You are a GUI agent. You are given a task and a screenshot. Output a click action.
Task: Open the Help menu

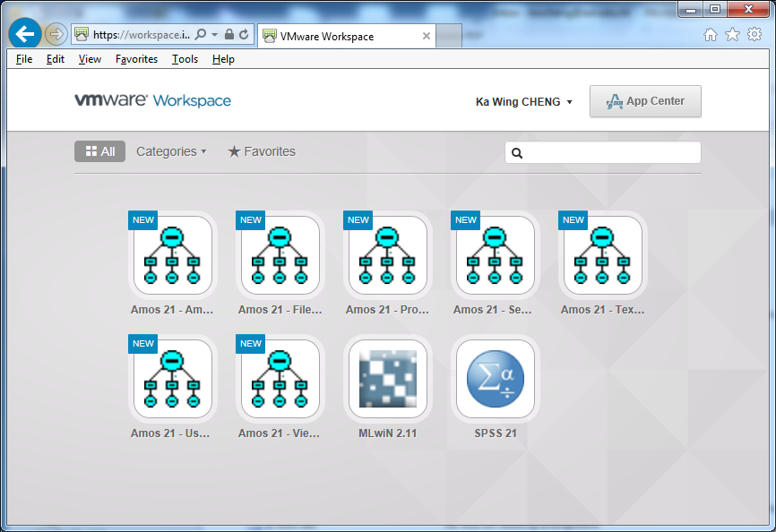[223, 59]
